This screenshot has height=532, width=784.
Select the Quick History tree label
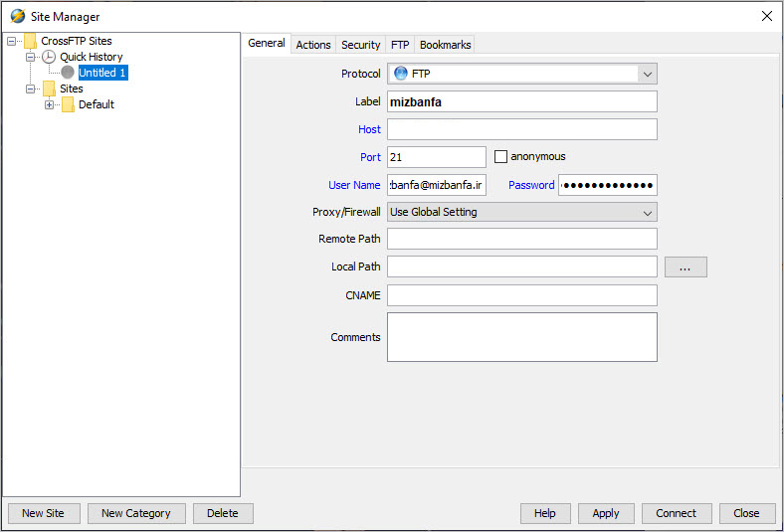(x=91, y=57)
